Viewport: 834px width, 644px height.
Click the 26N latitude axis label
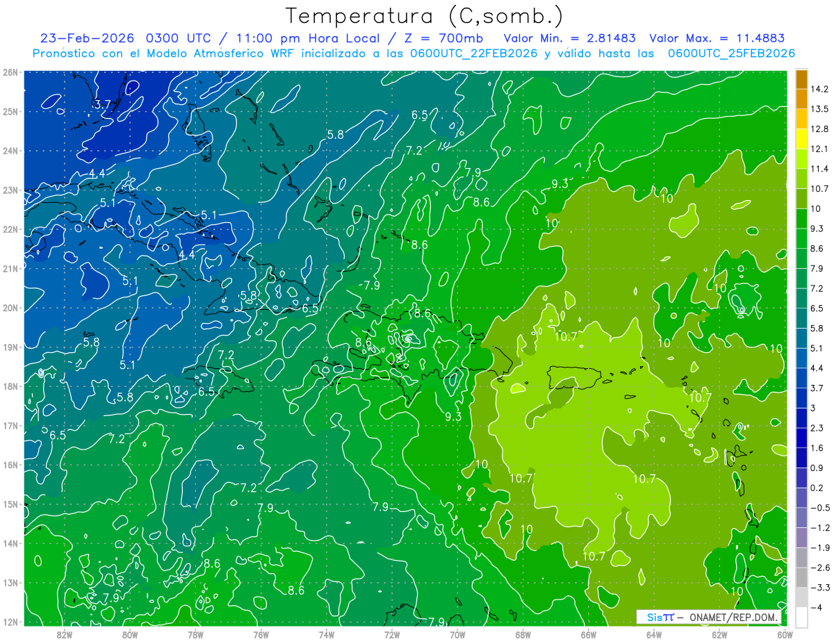[x=10, y=72]
